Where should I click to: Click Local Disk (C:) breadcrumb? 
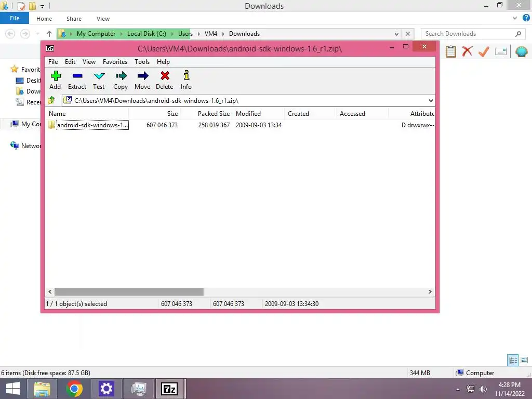pyautogui.click(x=147, y=34)
